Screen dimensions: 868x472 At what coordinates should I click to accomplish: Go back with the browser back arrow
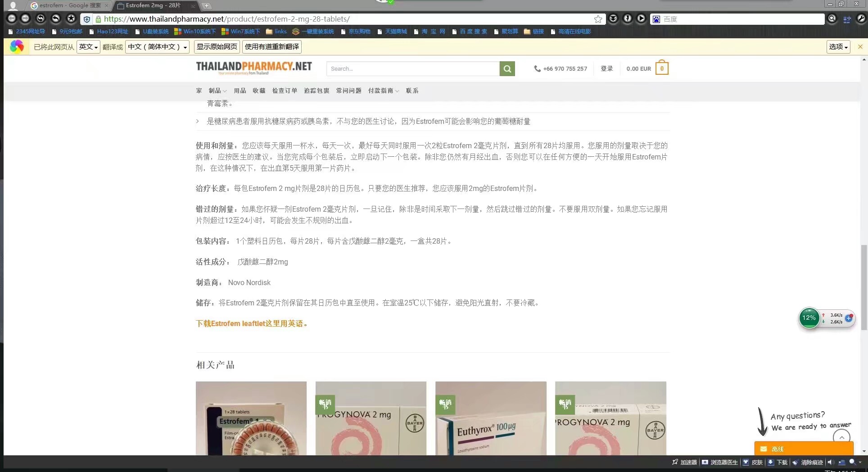(x=12, y=18)
